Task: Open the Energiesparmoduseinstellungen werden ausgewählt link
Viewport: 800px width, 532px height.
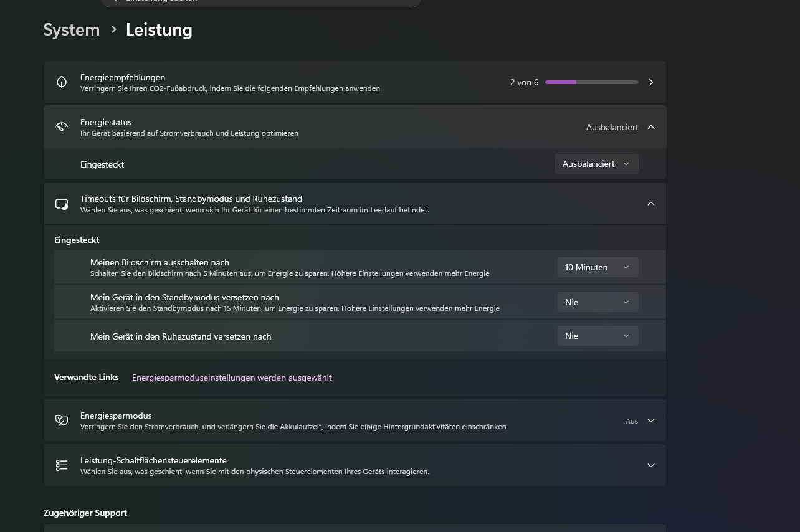Action: [232, 378]
